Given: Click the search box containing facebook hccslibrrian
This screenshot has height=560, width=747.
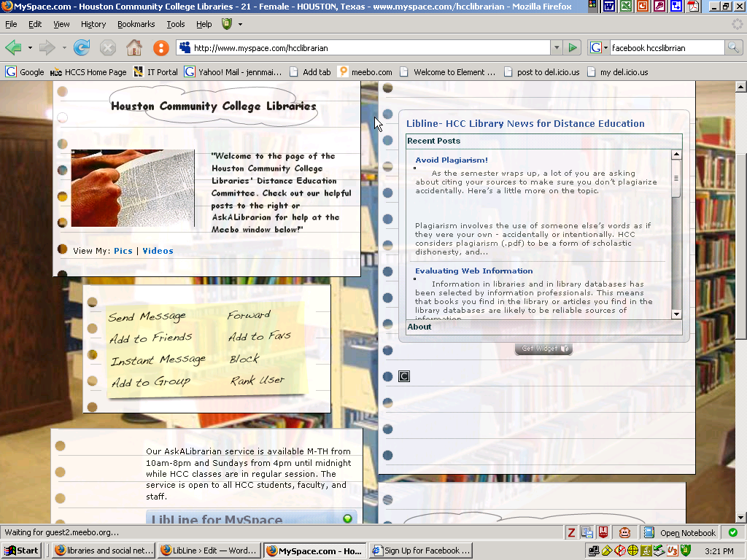Looking at the screenshot, I should click(x=667, y=47).
